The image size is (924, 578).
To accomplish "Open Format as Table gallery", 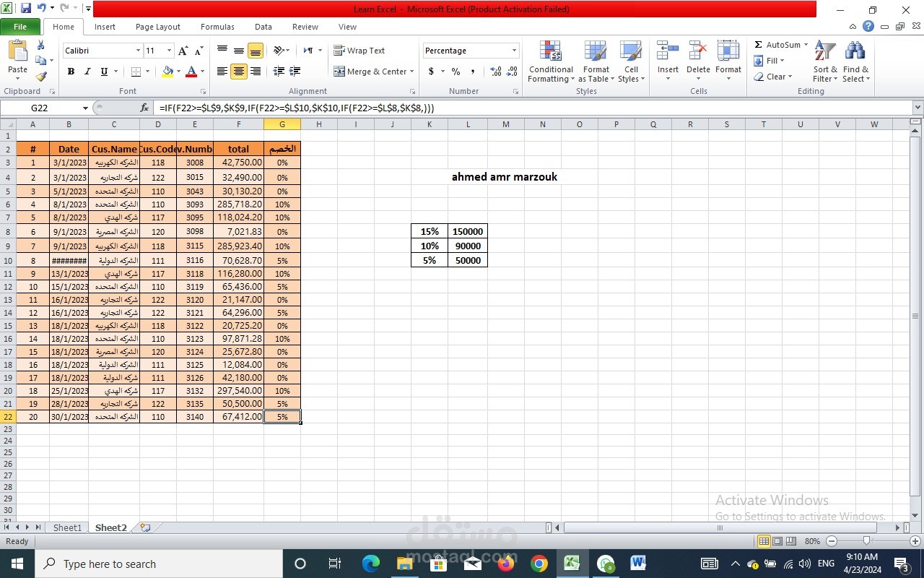I will pyautogui.click(x=596, y=62).
